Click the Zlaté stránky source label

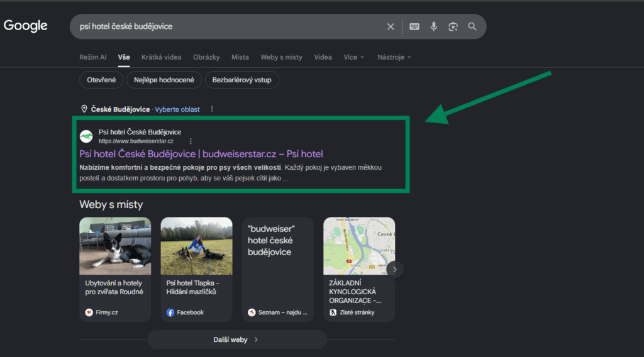[357, 312]
